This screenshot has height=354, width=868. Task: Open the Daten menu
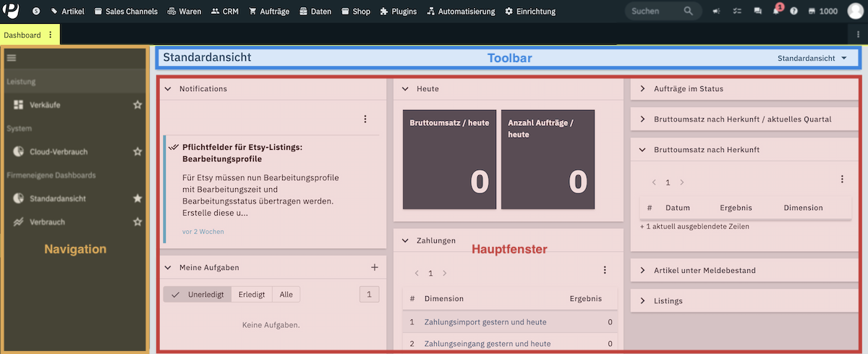coord(315,12)
